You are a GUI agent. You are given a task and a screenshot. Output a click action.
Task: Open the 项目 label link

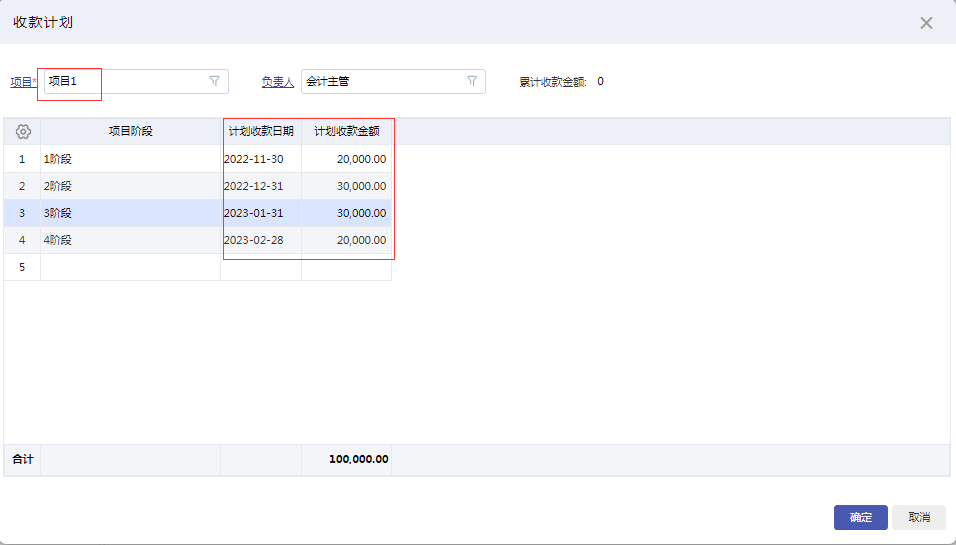coord(21,82)
